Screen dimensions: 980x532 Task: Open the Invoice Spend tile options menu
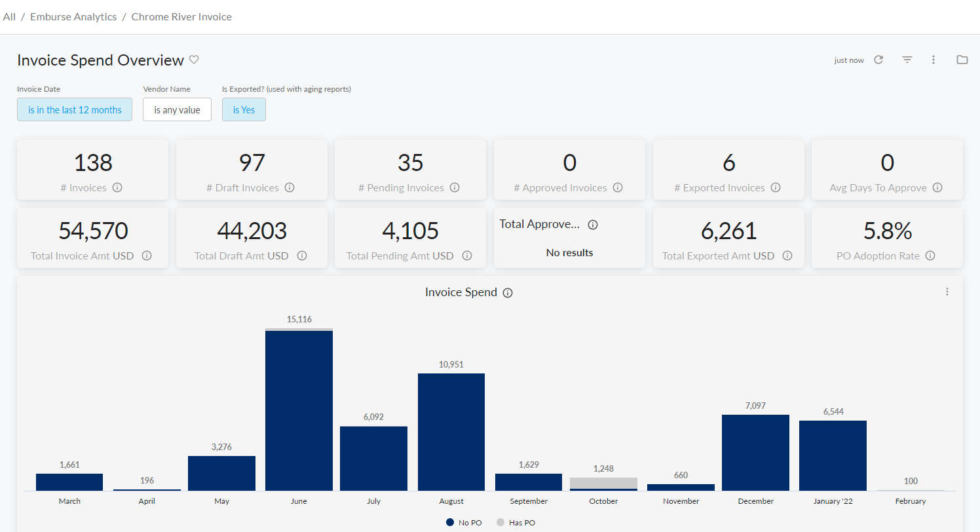pos(947,292)
